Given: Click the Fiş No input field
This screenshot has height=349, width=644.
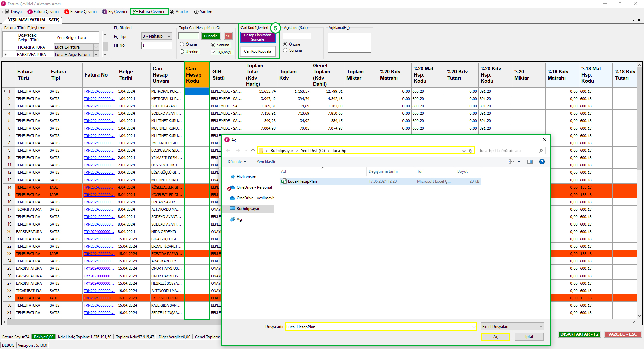Looking at the screenshot, I should coord(156,45).
